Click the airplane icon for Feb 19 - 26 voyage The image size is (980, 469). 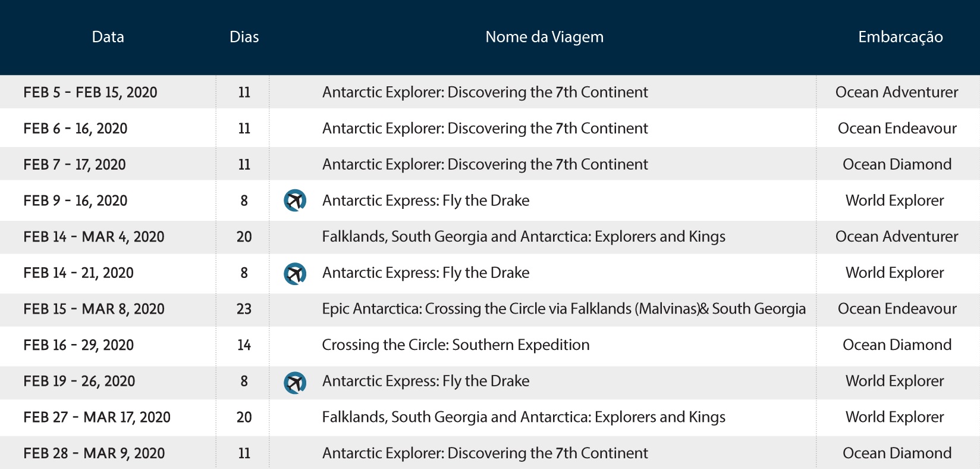pyautogui.click(x=295, y=382)
